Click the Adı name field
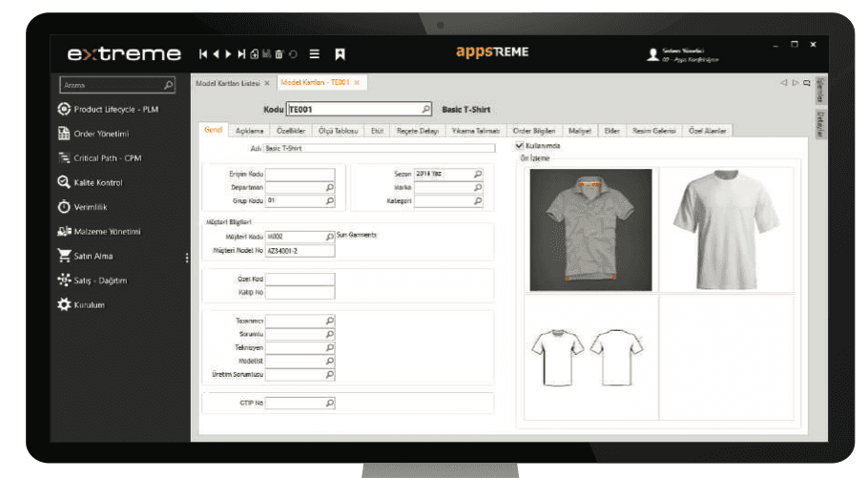 tap(380, 148)
